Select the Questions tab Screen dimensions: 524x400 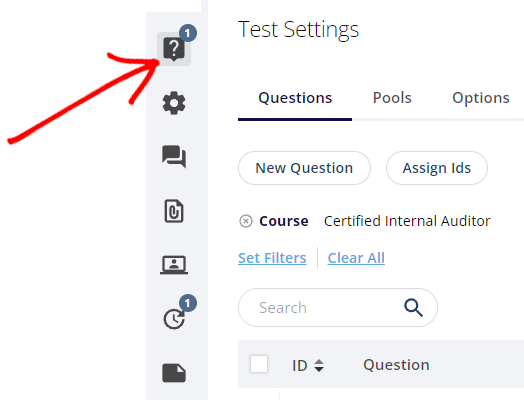point(295,98)
